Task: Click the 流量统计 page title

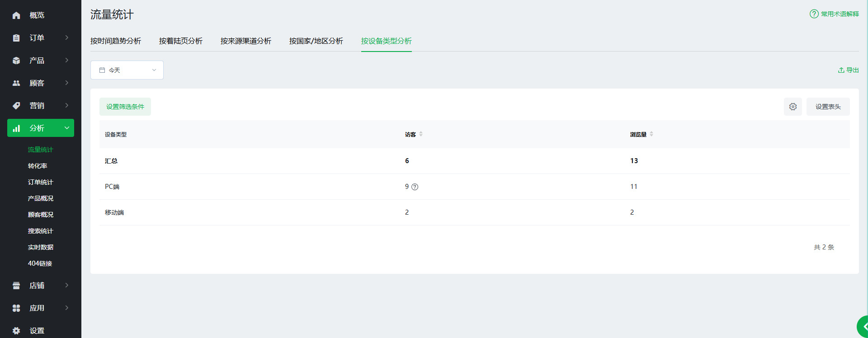Action: (x=112, y=15)
